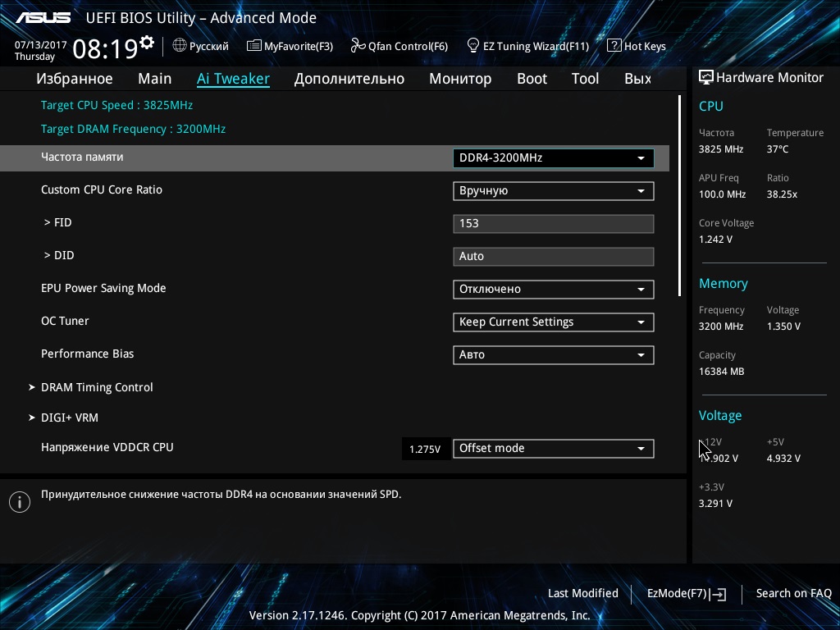Click the 1.350 V memory voltage value
This screenshot has width=840, height=630.
pyautogui.click(x=783, y=326)
